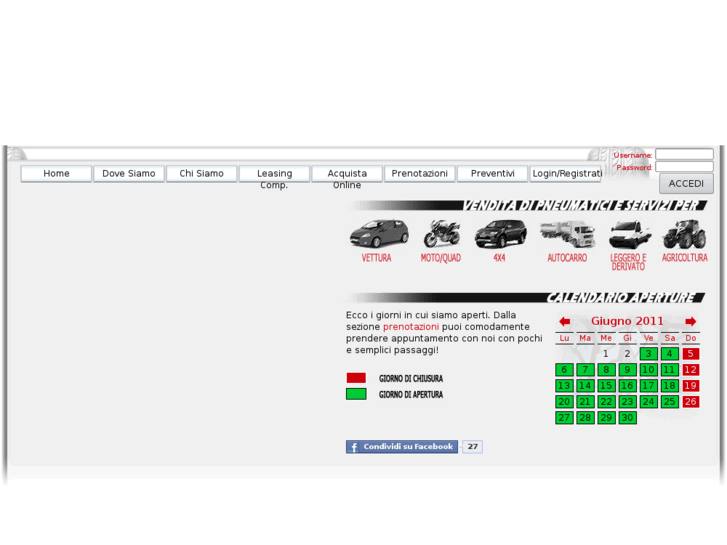This screenshot has width=727, height=545.
Task: Choose the Vettura car icon
Action: coord(379,234)
